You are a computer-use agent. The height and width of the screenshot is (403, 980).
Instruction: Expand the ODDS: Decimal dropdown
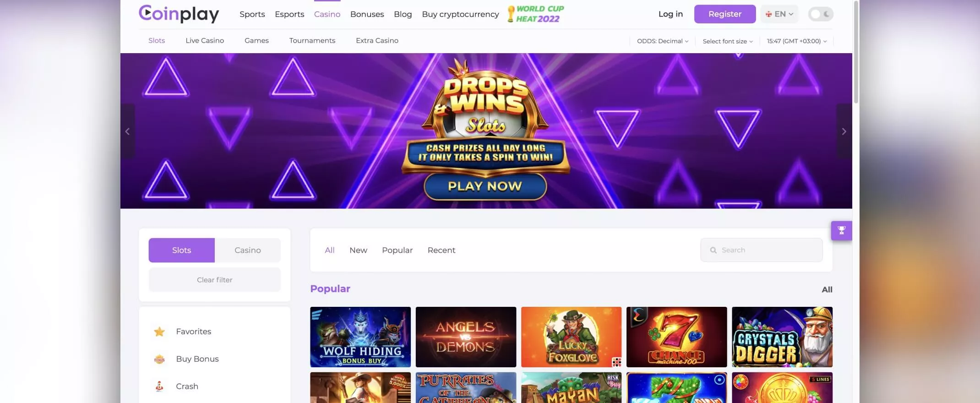pos(663,41)
